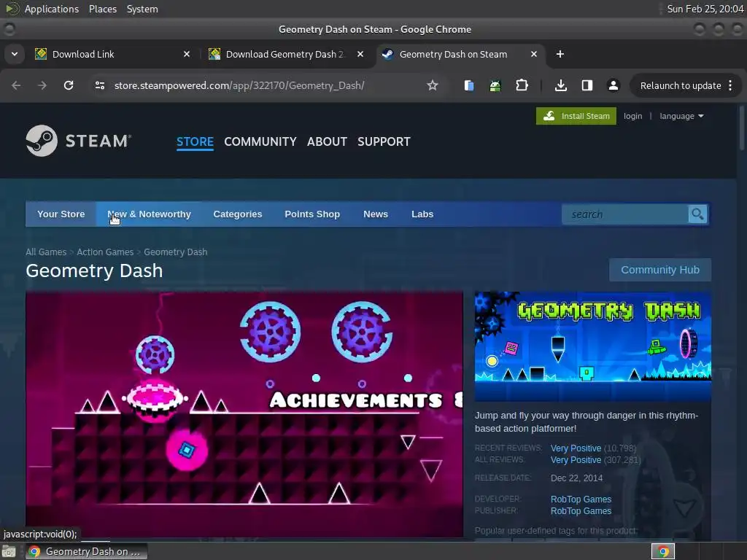Viewport: 747px width, 560px height.
Task: Click the store search magnifier icon
Action: coord(697,214)
